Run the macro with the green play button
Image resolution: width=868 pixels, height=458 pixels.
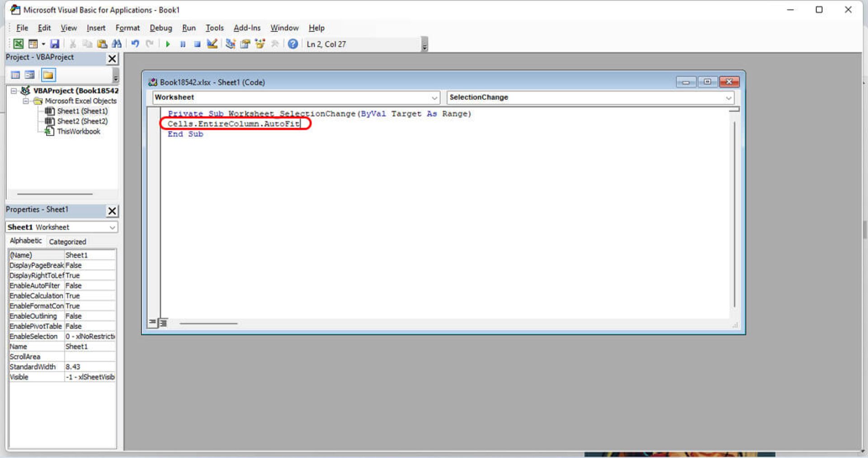pyautogui.click(x=168, y=44)
